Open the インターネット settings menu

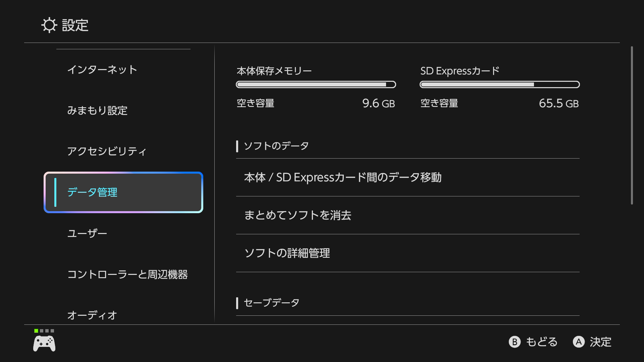(x=102, y=70)
